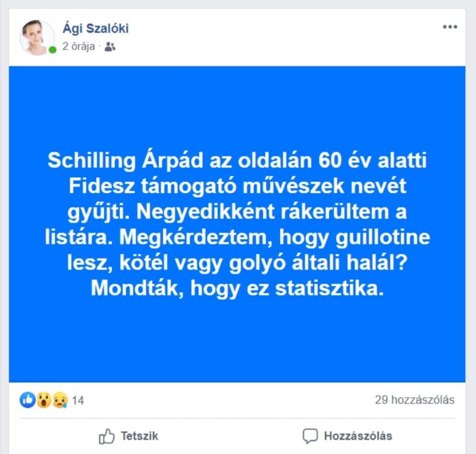Click the friends audience icon beside timestamp
The height and width of the screenshot is (454, 476).
[x=110, y=47]
